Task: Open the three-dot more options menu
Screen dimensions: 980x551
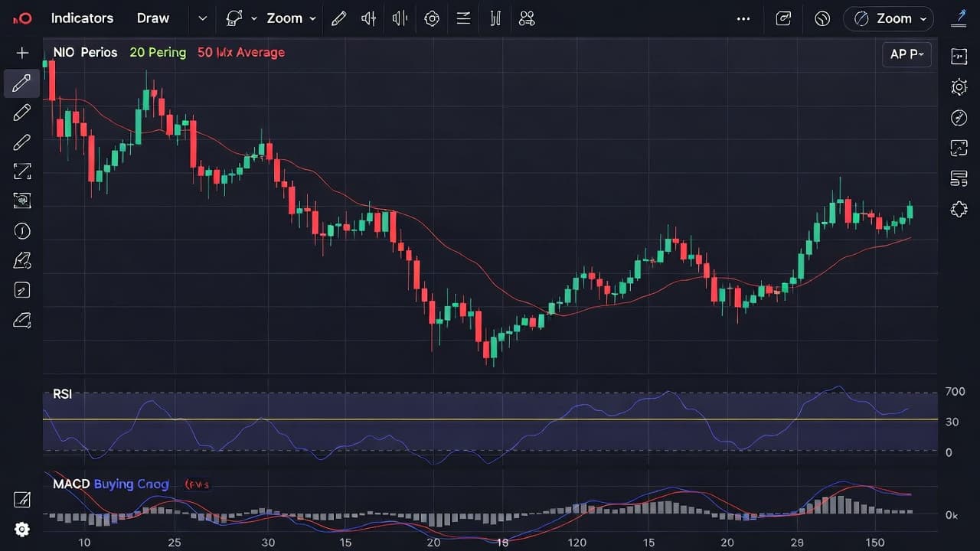Action: click(743, 18)
